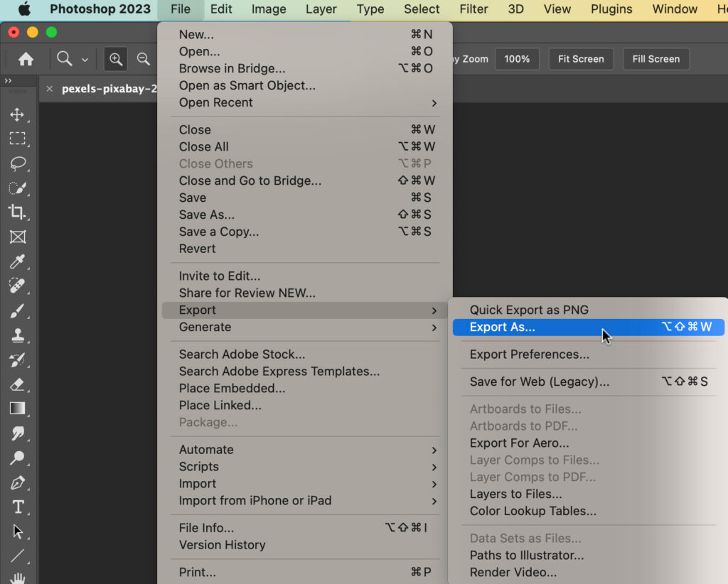This screenshot has width=728, height=584.
Task: Choose Version History
Action: (305, 545)
